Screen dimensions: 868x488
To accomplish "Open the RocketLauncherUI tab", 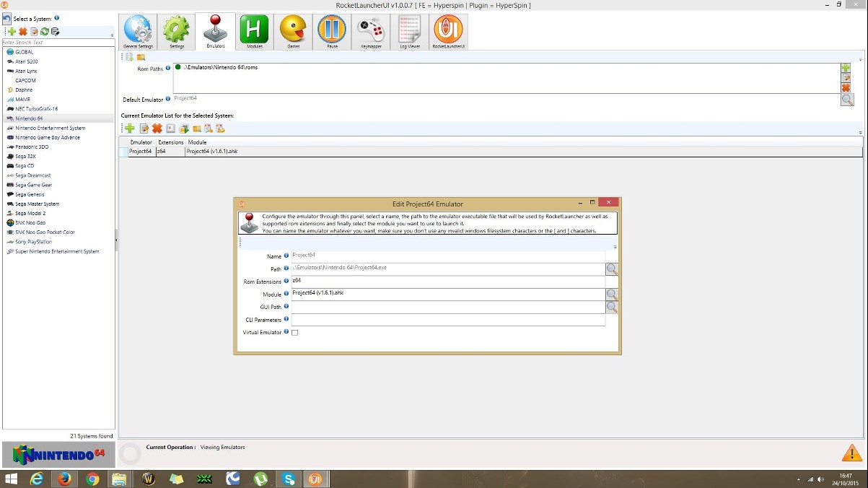I will pos(449,32).
